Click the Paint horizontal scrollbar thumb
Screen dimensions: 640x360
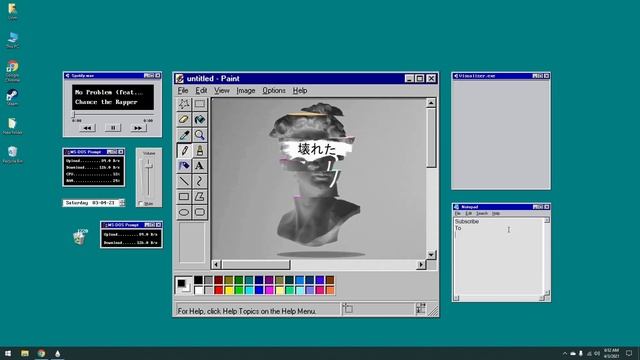click(256, 264)
